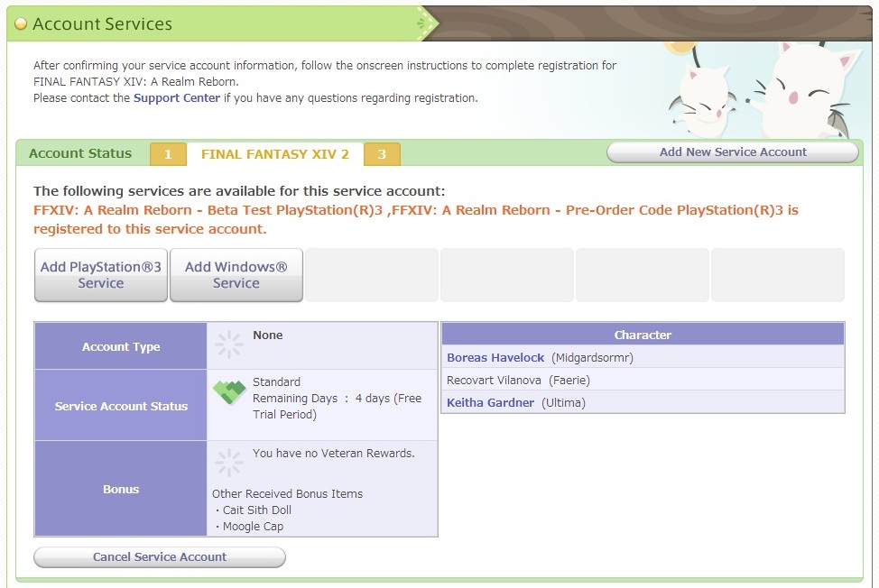Click the Account Type row header
Viewport: 879px width, 588px height.
click(121, 346)
